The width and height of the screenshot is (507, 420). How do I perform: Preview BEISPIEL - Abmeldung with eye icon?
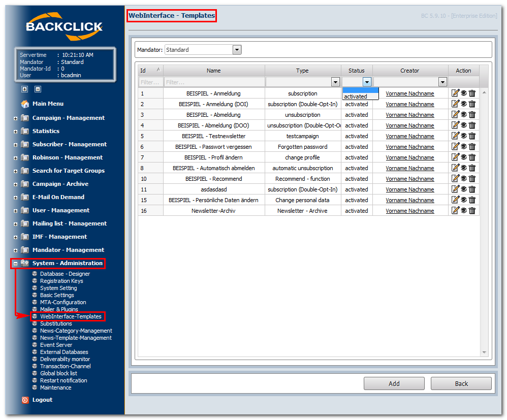464,114
